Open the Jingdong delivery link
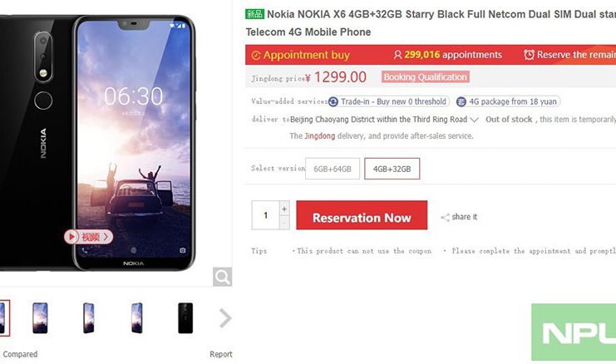Screen dimensions: 616x364 click(x=319, y=135)
